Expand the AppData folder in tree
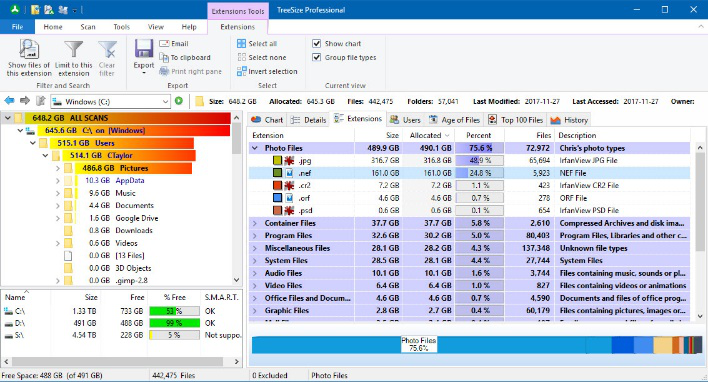 pos(58,181)
